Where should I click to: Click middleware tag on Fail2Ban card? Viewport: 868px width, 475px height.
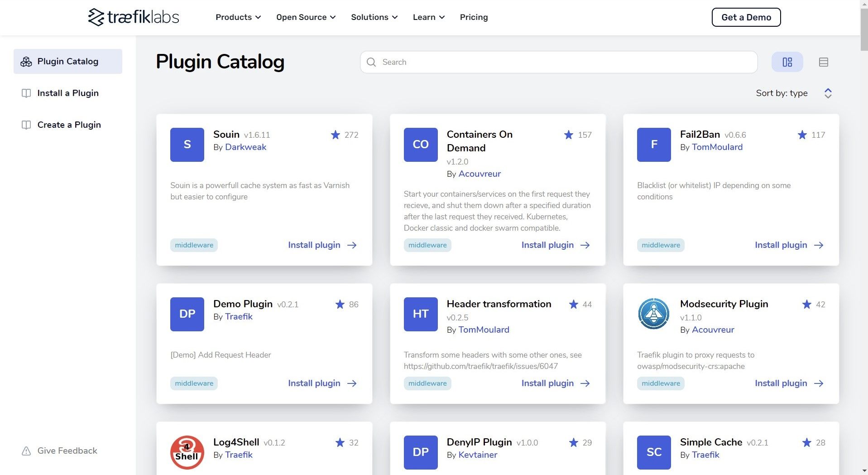click(661, 245)
